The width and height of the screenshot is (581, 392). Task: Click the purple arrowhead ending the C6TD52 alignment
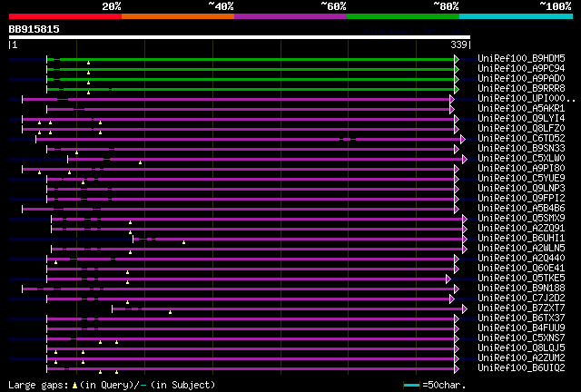click(463, 140)
